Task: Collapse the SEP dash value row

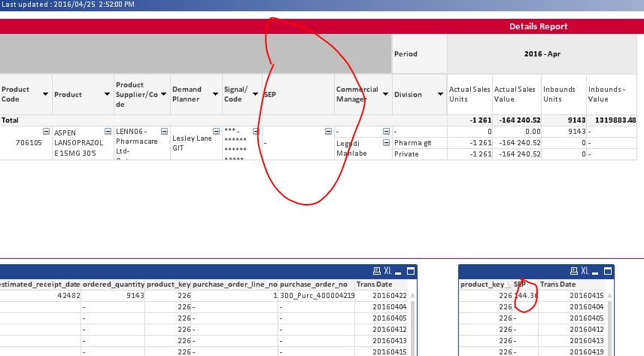Action: click(328, 132)
